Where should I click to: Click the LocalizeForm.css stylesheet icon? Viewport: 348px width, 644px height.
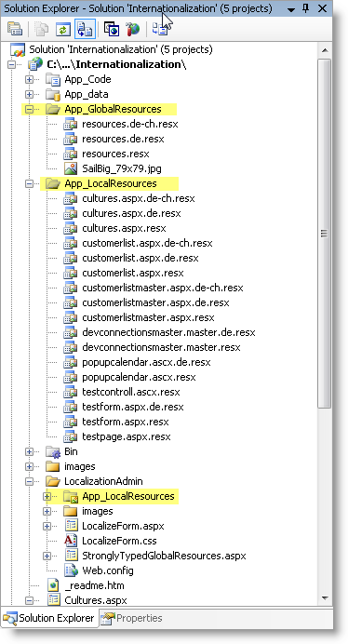pos(71,541)
